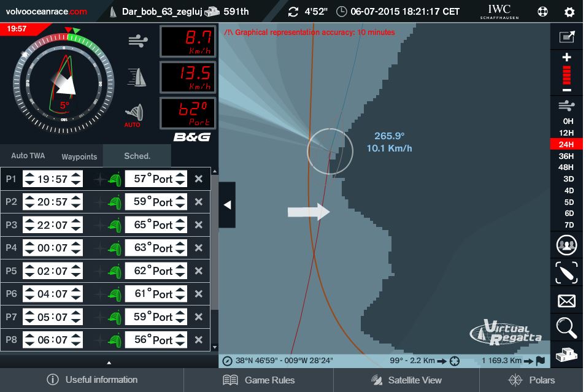
Task: Open the Auto TWA tab
Action: (28, 156)
